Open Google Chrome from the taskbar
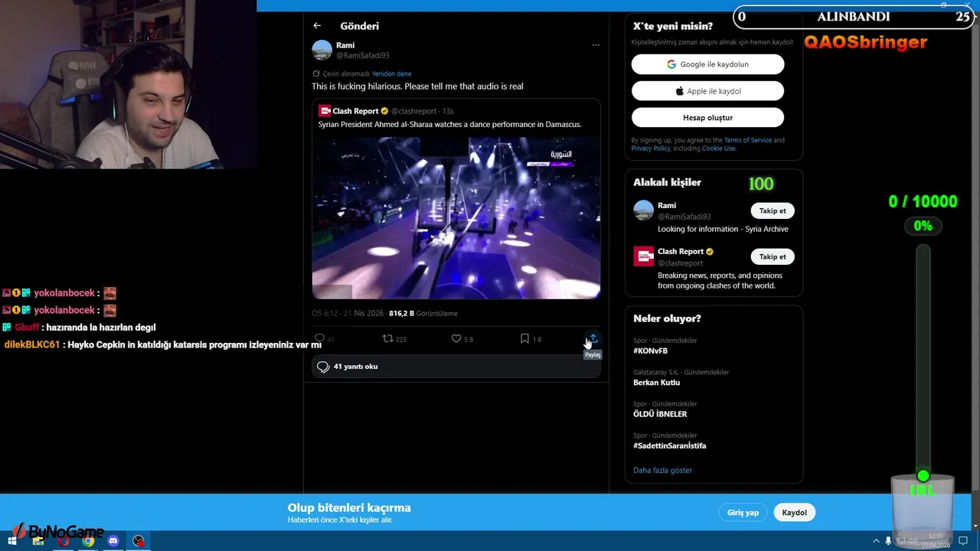Screen dimensions: 980x551 pyautogui.click(x=88, y=541)
